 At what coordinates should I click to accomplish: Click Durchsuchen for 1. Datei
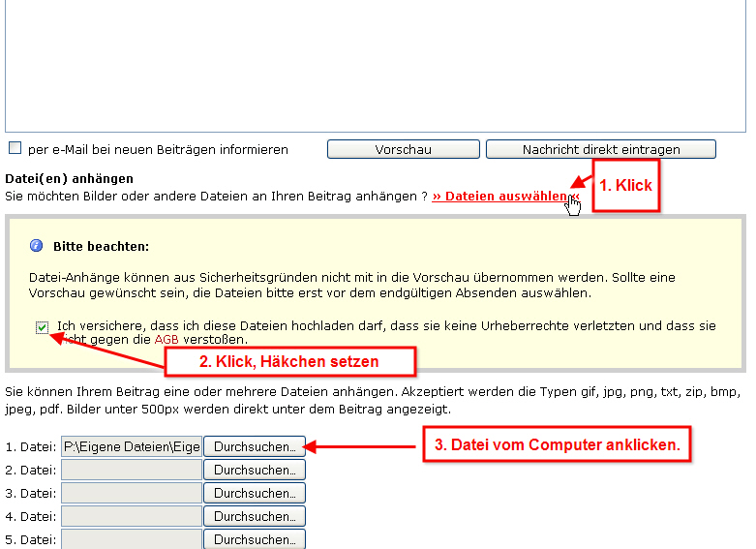pos(254,446)
